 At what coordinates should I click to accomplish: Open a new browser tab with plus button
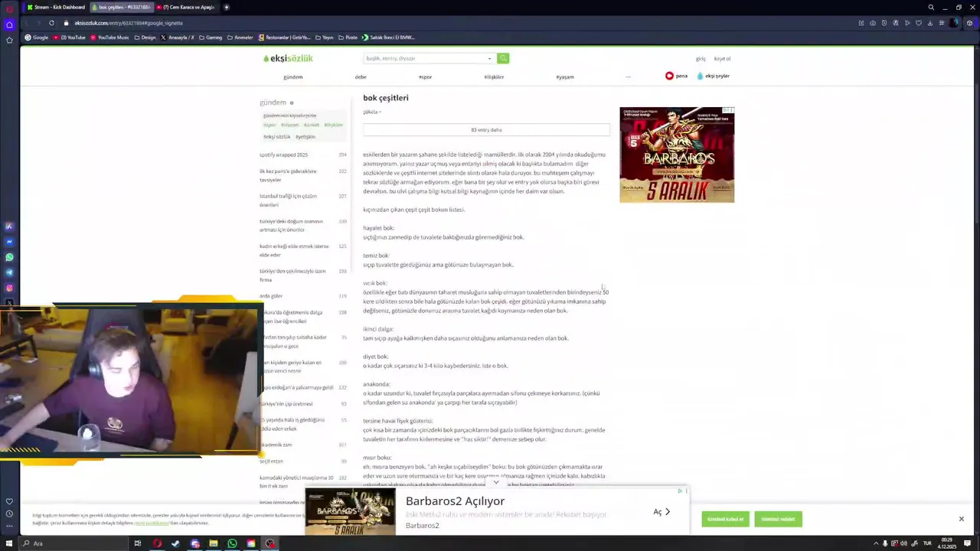click(227, 7)
